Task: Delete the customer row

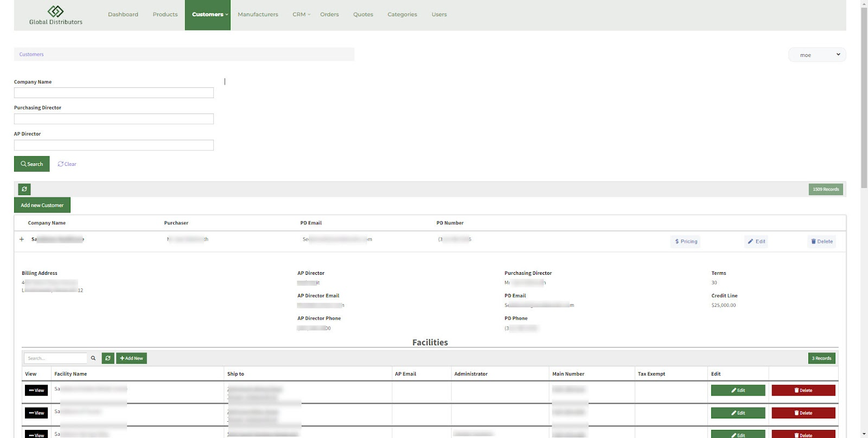Action: [821, 241]
